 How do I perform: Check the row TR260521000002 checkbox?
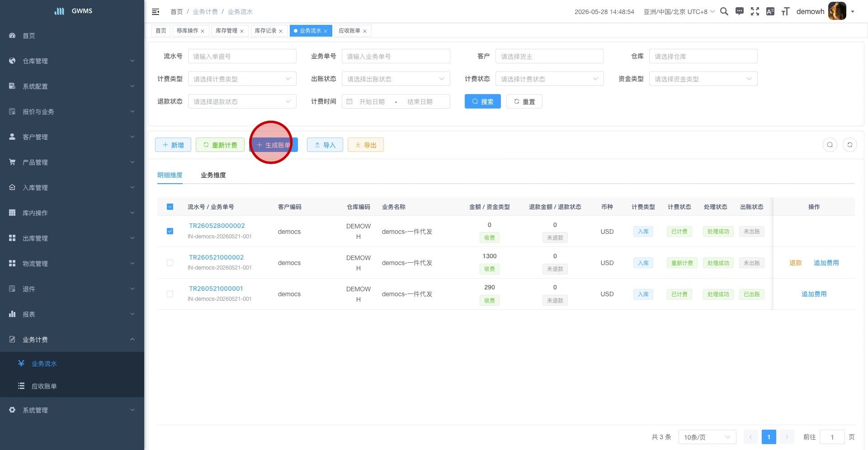coord(170,263)
